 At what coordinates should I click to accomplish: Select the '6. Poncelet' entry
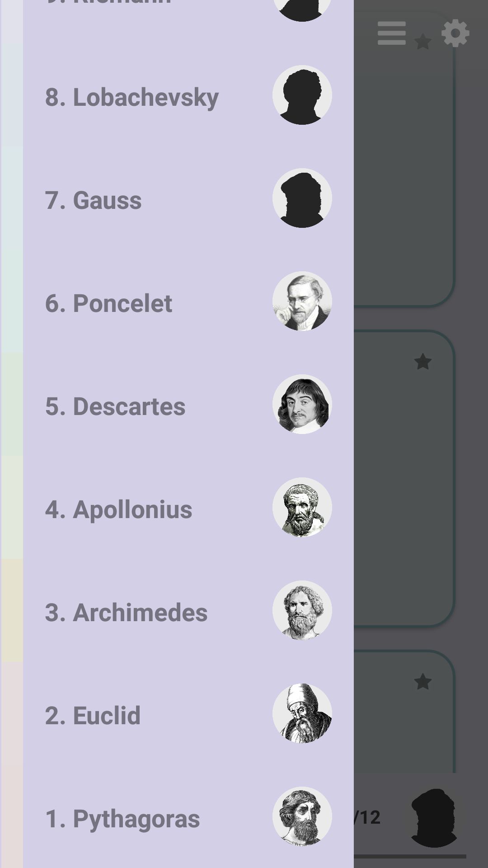pyautogui.click(x=109, y=303)
